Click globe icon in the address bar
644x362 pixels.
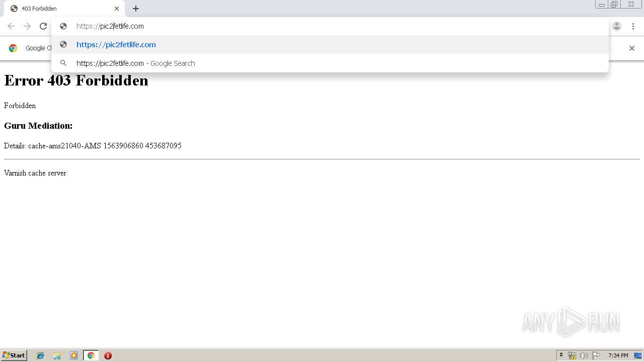pyautogui.click(x=63, y=26)
